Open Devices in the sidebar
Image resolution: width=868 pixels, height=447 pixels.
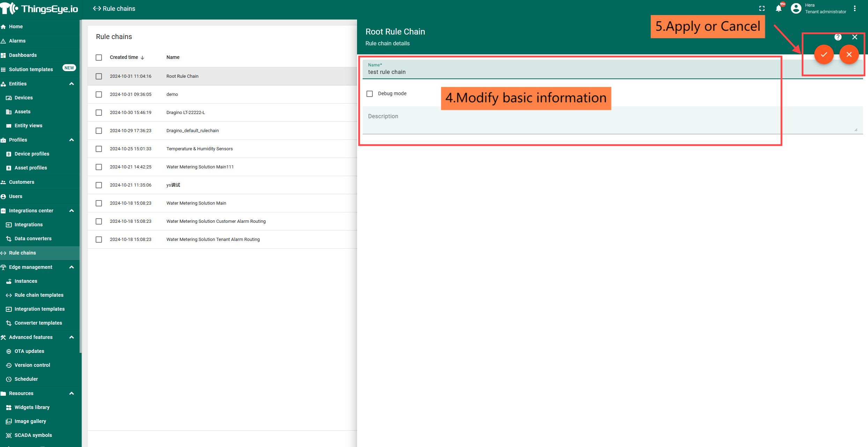tap(23, 98)
